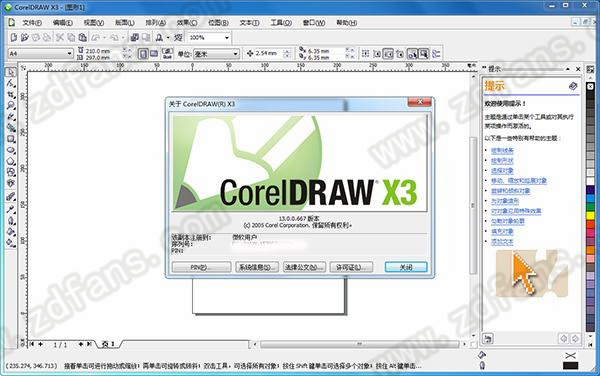This screenshot has width=600, height=376.
Task: Toggle the second snap icon right of 6.35 mm
Action: (x=377, y=54)
